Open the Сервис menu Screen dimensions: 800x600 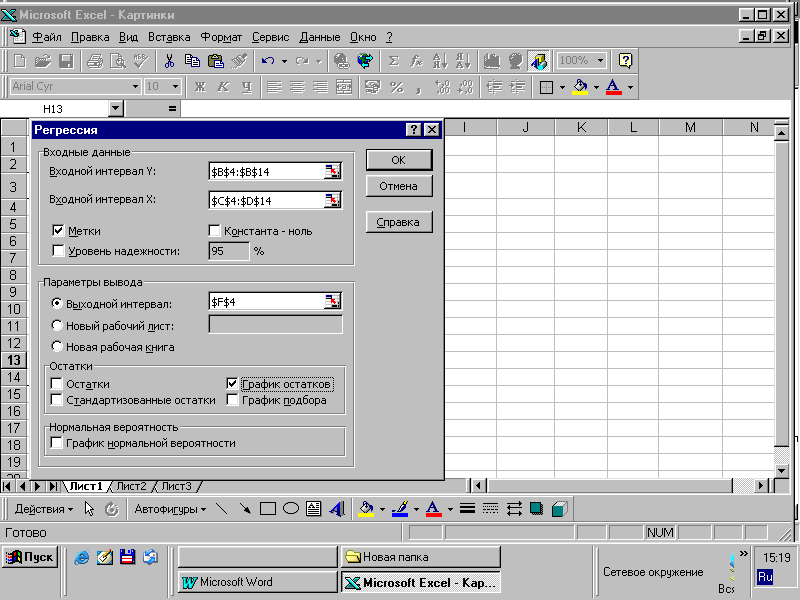[270, 37]
